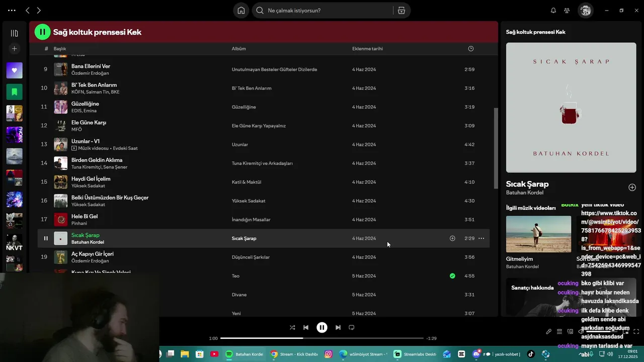Image resolution: width=644 pixels, height=362 pixels.
Task: Sort tracks by the Başlık column header
Action: click(x=60, y=49)
